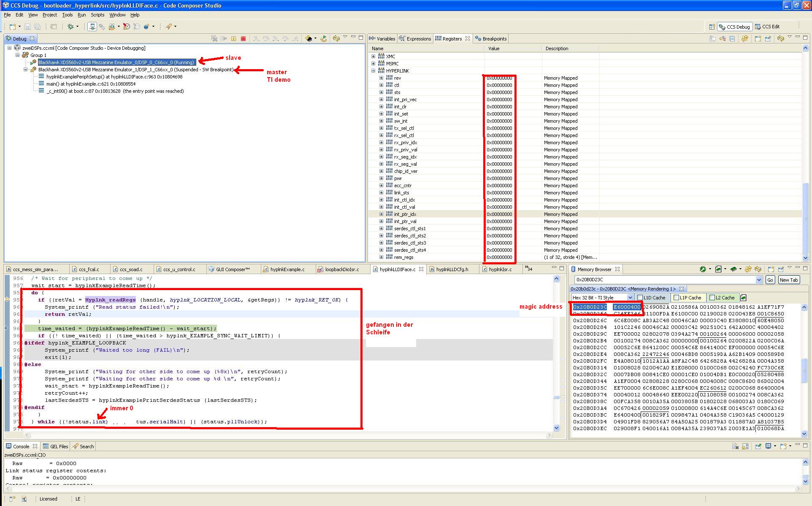
Task: Select the CCS Debug perspective button
Action: (x=735, y=27)
